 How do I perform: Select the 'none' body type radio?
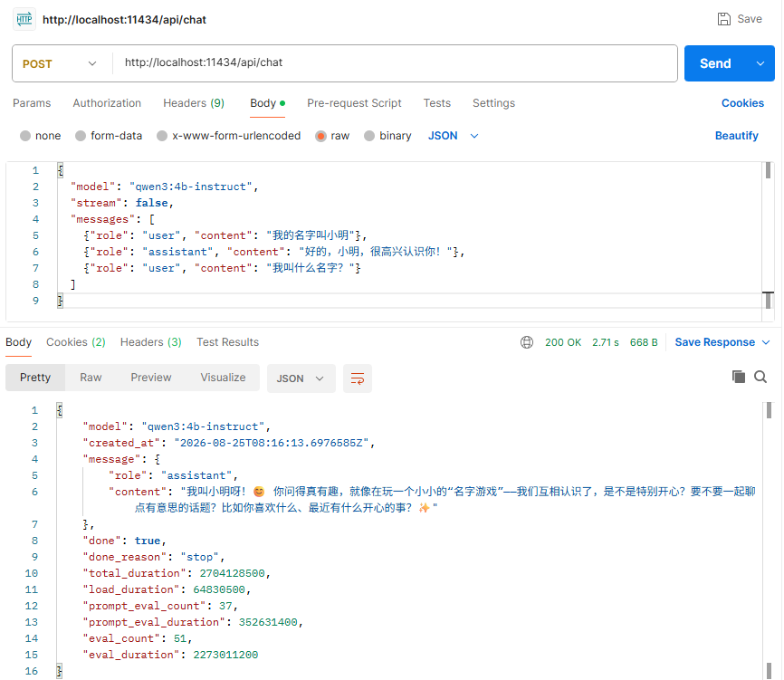click(25, 136)
